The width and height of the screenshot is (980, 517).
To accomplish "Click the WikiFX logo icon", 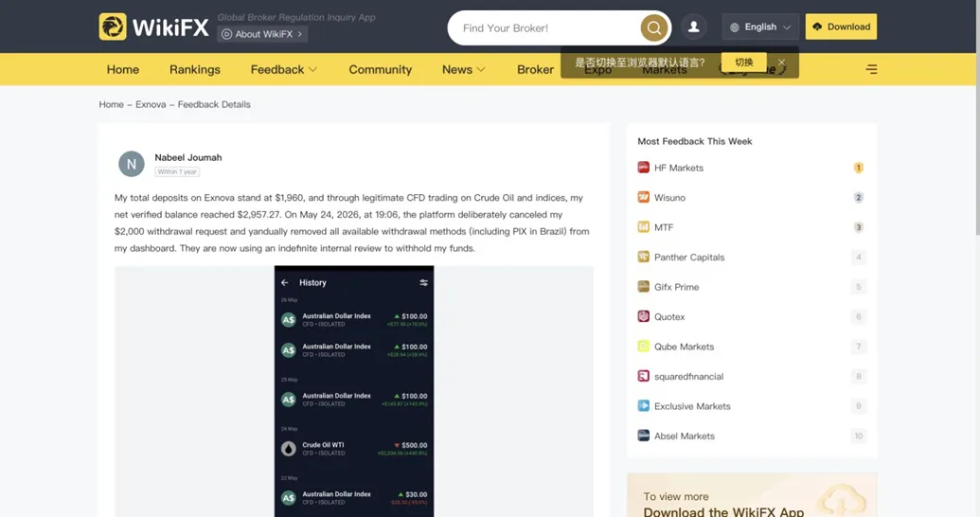I will click(x=113, y=27).
